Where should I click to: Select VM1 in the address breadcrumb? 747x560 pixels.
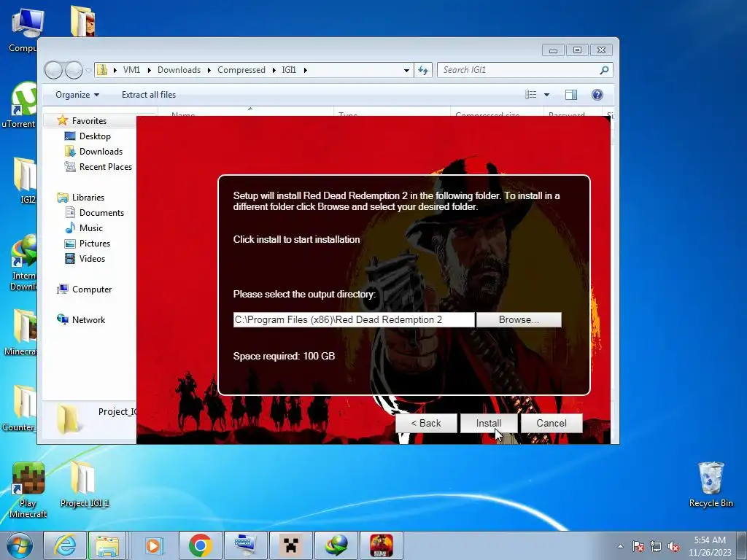(x=131, y=70)
